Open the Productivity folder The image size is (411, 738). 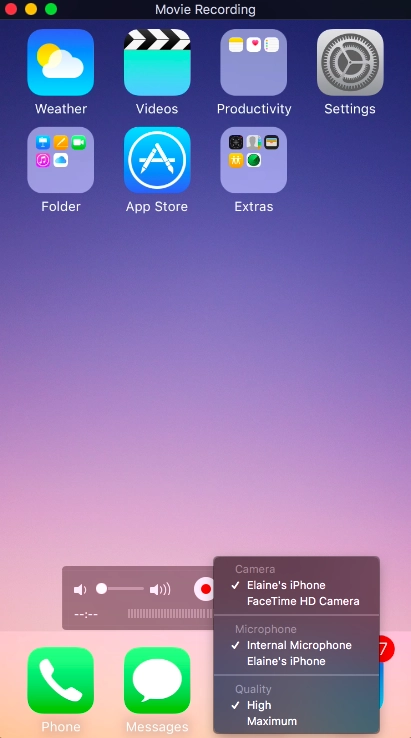coord(254,63)
